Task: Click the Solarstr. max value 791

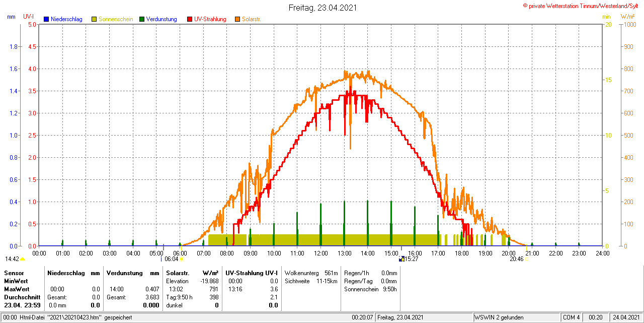Action: pos(214,289)
